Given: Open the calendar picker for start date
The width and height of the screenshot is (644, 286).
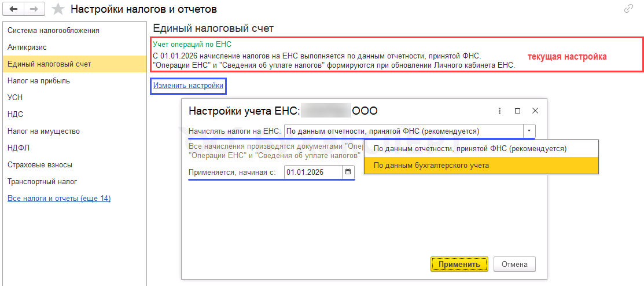Looking at the screenshot, I should tap(348, 172).
